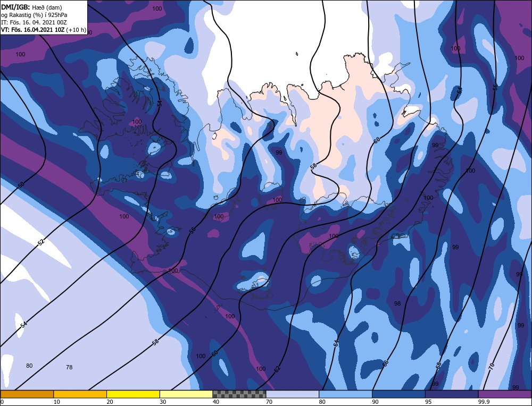
Task: Click the '62' contour label
Action: (277, 369)
